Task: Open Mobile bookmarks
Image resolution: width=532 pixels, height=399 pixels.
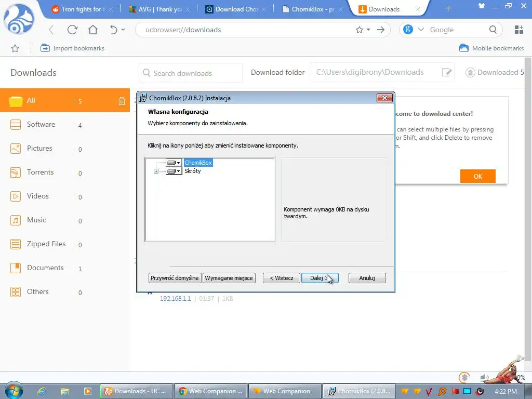Action: 491,48
